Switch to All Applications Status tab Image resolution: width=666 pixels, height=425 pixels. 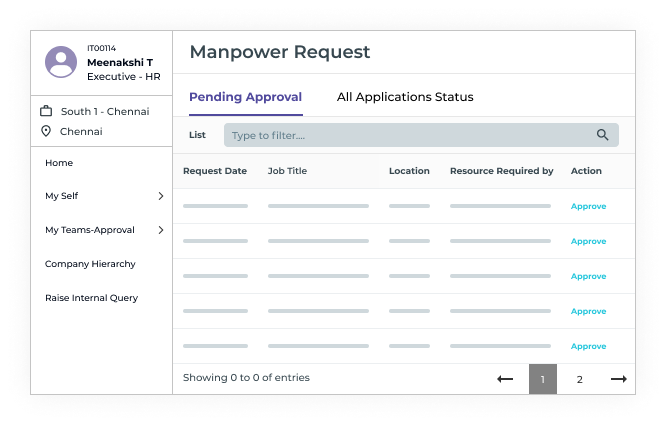pos(405,97)
